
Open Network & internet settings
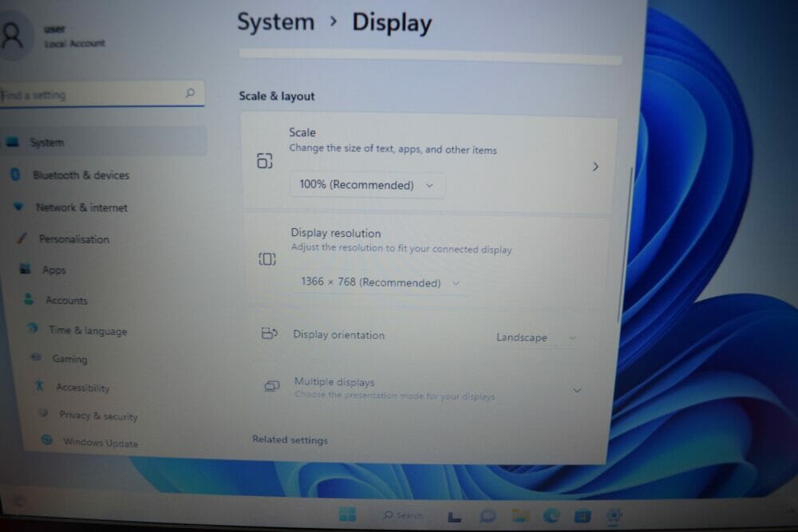point(81,207)
